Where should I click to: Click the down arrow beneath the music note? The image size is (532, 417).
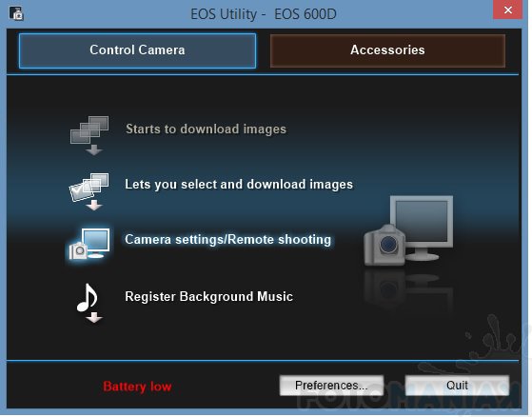[94, 318]
